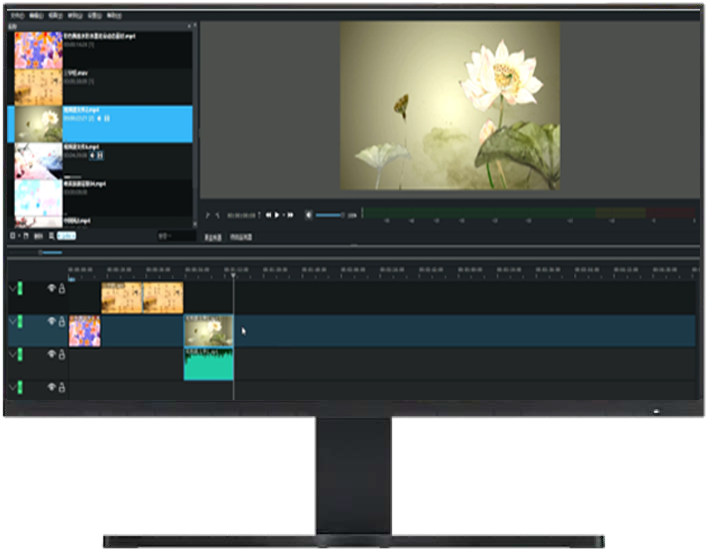Collapse the first track using its chevron

click(12, 289)
